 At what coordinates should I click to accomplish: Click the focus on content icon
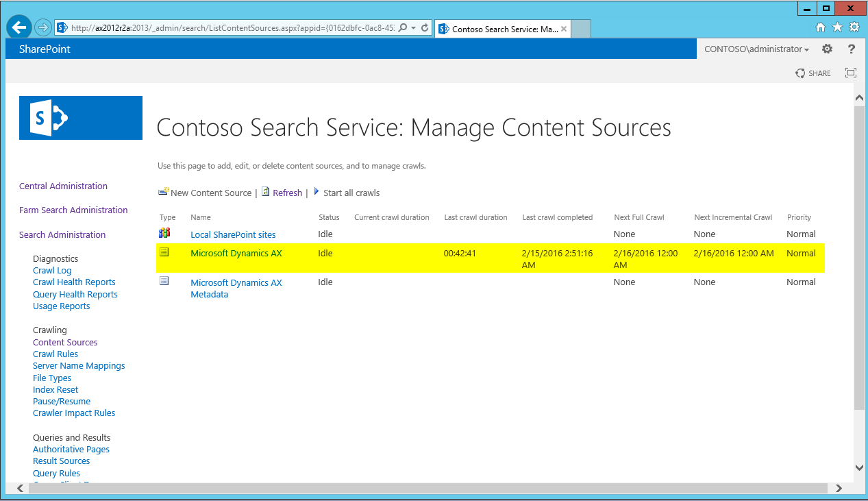pyautogui.click(x=851, y=73)
